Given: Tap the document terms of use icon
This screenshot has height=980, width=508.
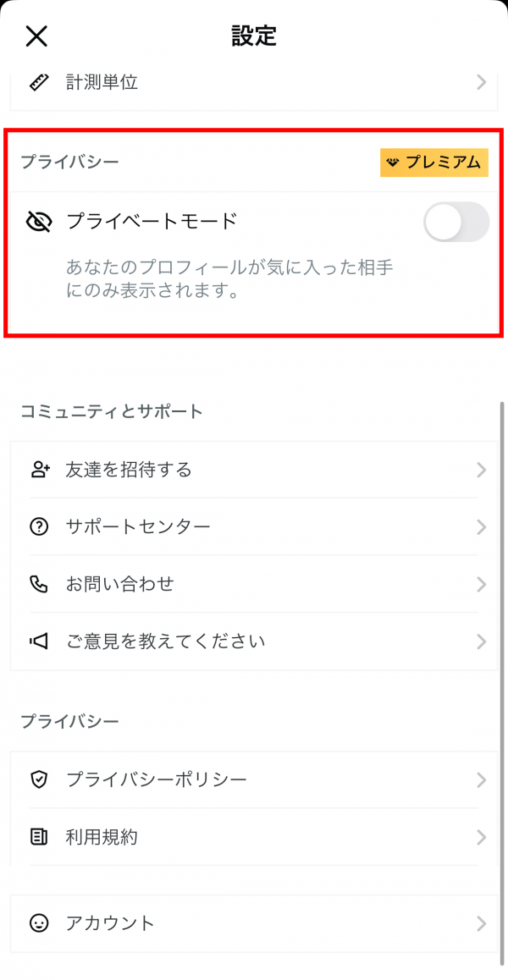Looking at the screenshot, I should [39, 837].
